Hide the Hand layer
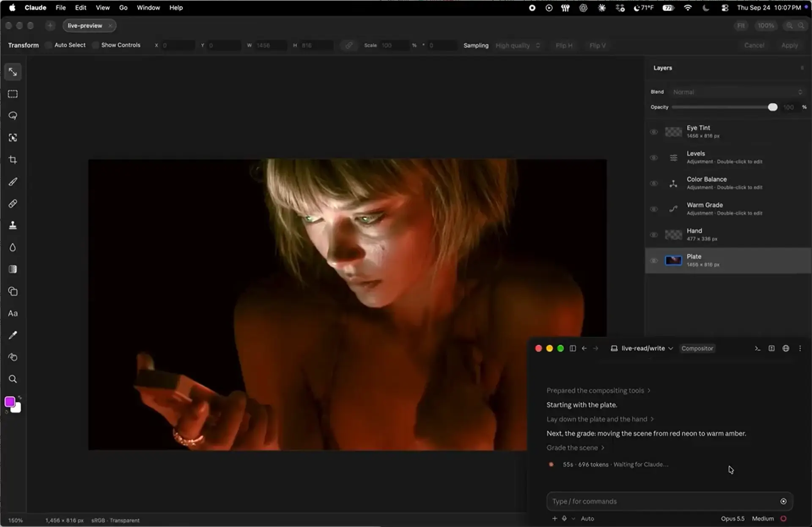The height and width of the screenshot is (527, 812). click(654, 235)
